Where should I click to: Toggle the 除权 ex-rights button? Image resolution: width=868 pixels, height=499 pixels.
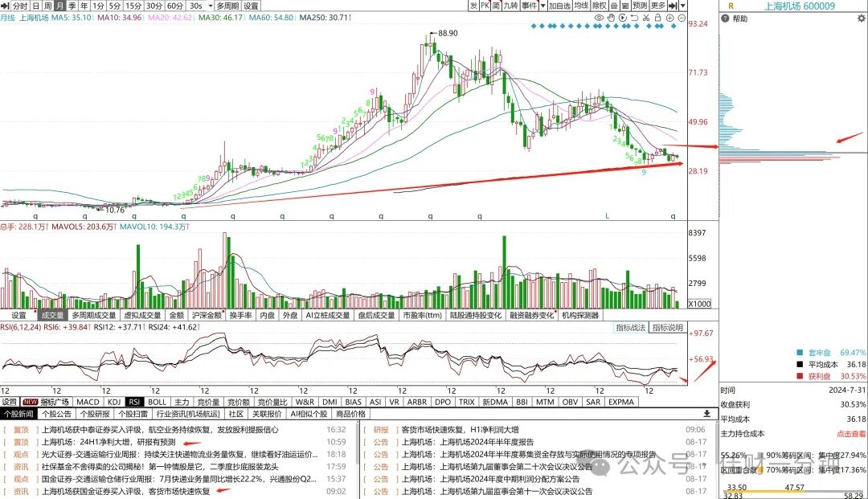coord(600,6)
